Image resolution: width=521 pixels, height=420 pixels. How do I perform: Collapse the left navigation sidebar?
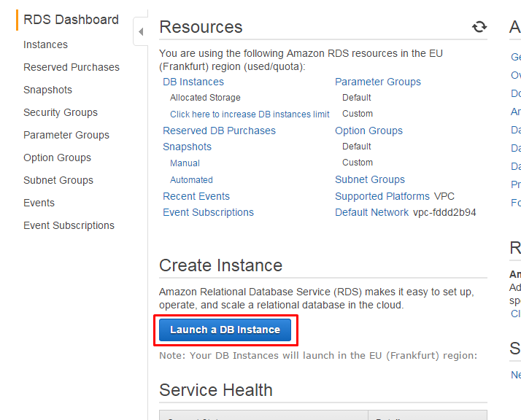pos(141,31)
